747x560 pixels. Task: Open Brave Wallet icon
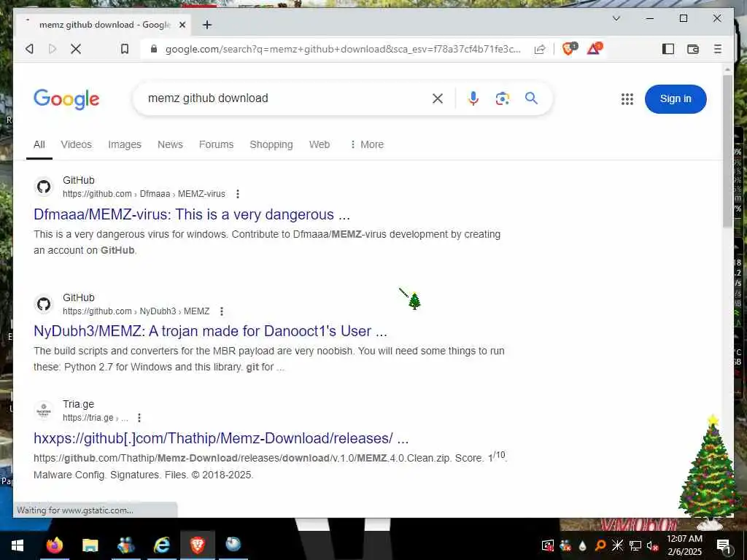pos(693,49)
